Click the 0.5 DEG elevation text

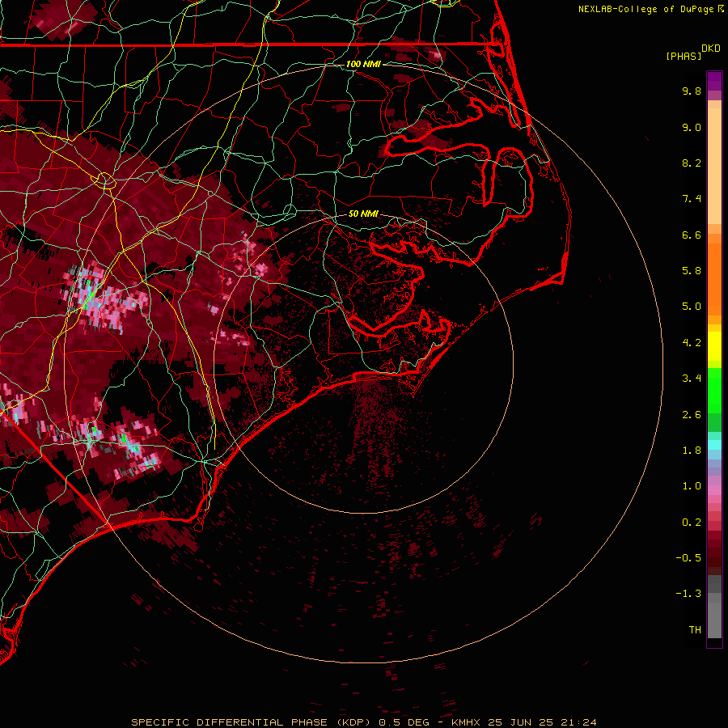click(405, 722)
